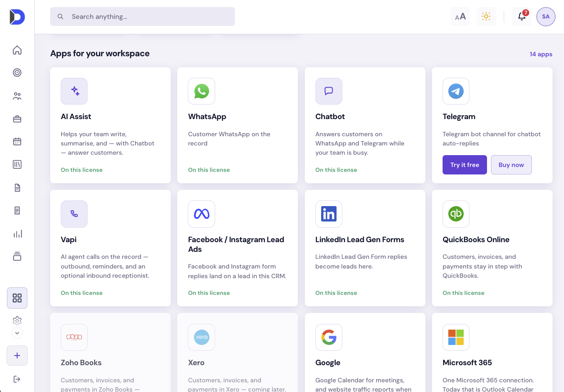The width and height of the screenshot is (564, 392).
Task: Click the Xero logo icon
Action: pos(201,338)
